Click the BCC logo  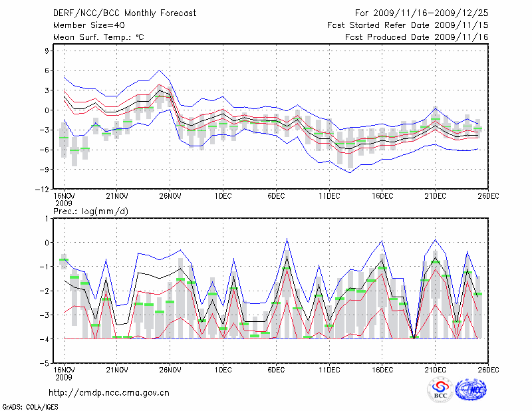pos(440,390)
